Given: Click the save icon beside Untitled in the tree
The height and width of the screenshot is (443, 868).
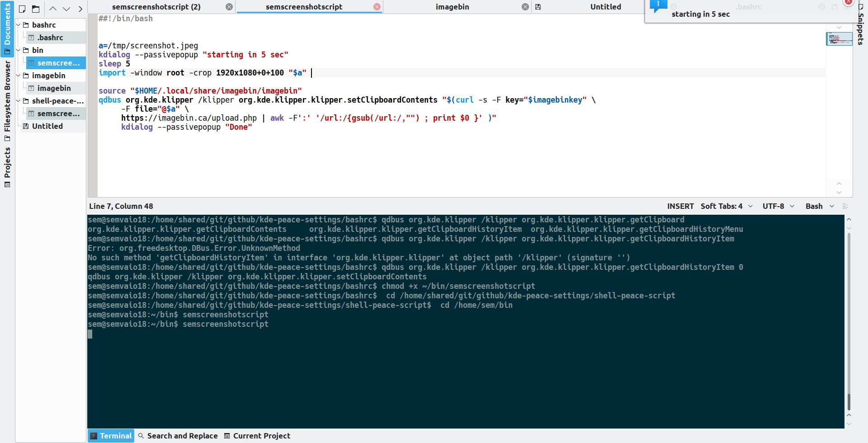Looking at the screenshot, I should pyautogui.click(x=26, y=126).
